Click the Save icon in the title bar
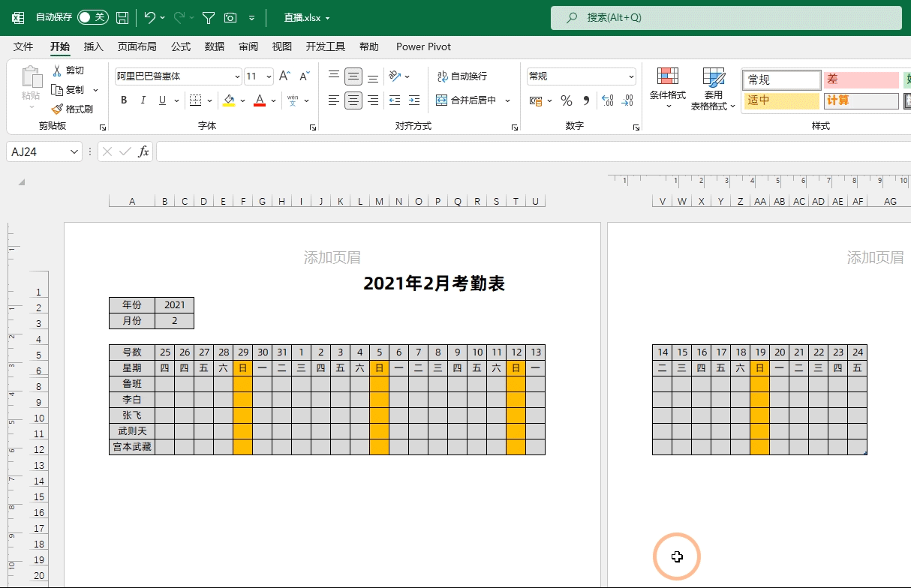911x588 pixels. tap(122, 17)
